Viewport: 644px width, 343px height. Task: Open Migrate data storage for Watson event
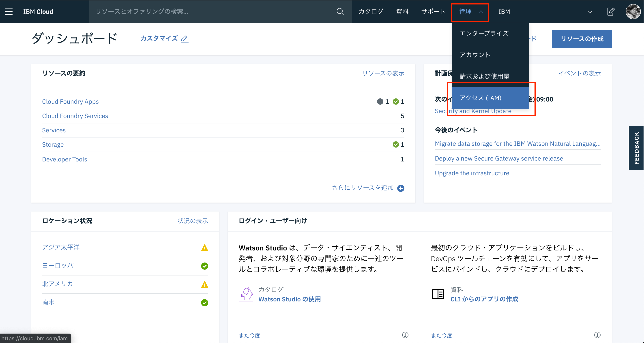[x=517, y=144]
